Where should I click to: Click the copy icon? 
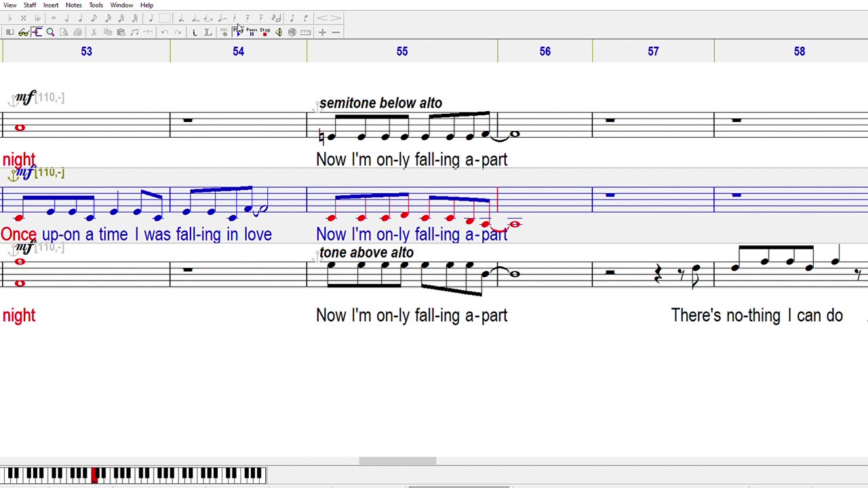pos(107,32)
